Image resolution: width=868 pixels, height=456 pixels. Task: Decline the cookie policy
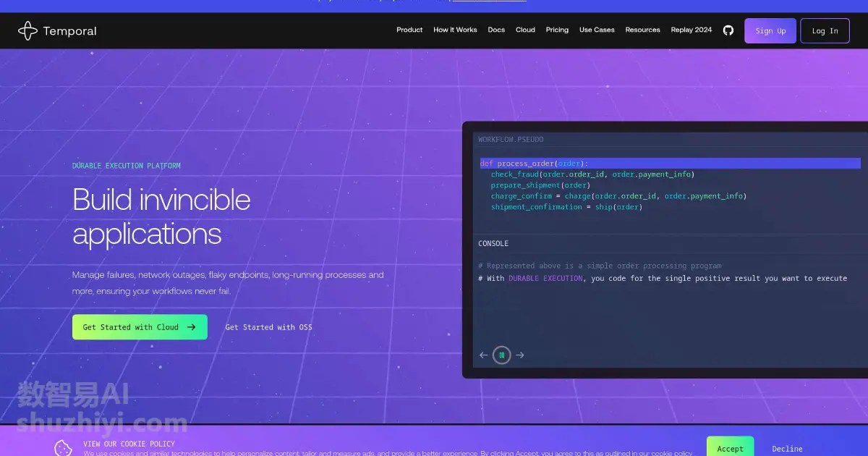coord(787,449)
